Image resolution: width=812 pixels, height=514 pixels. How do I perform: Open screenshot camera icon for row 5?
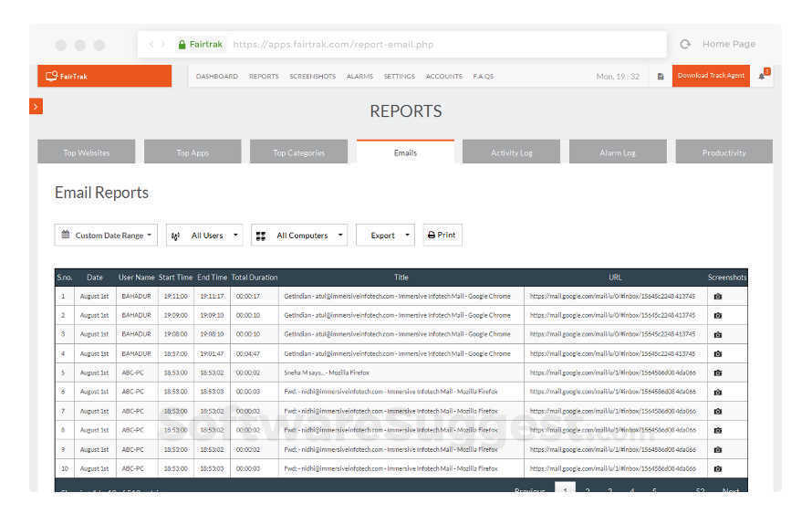tap(718, 372)
